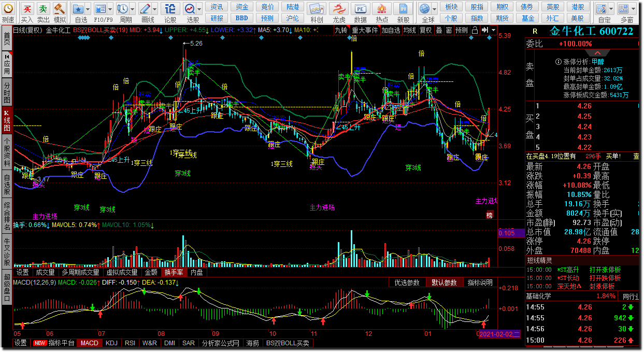Image resolution: width=644 pixels, height=352 pixels.
Task: Open the 全球 globe icon
Action: tap(425, 8)
